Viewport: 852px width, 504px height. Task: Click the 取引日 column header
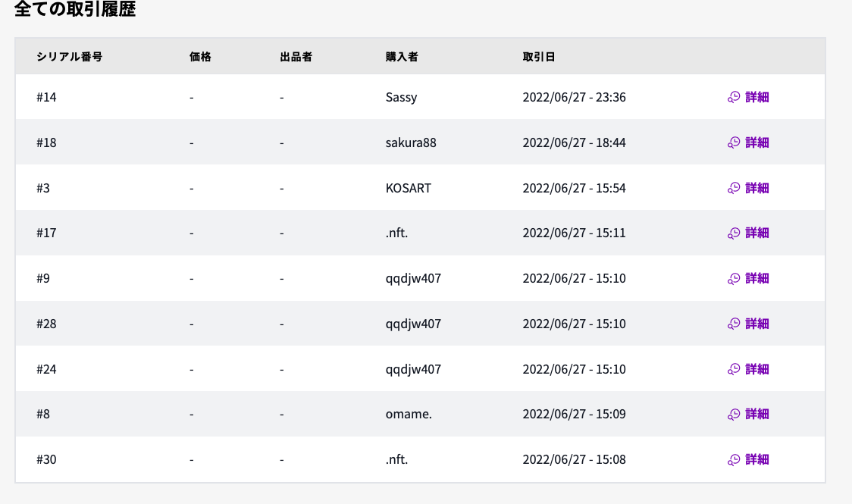(538, 57)
